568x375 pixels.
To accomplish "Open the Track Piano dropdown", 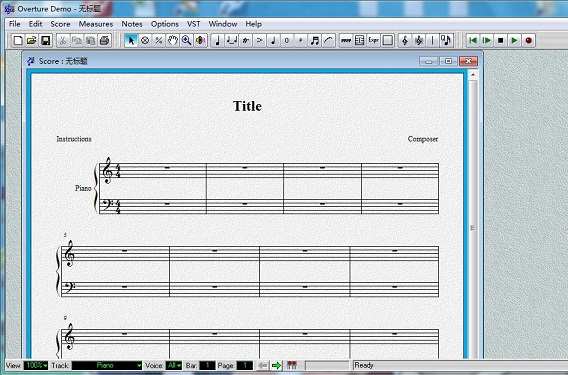I will [107, 365].
